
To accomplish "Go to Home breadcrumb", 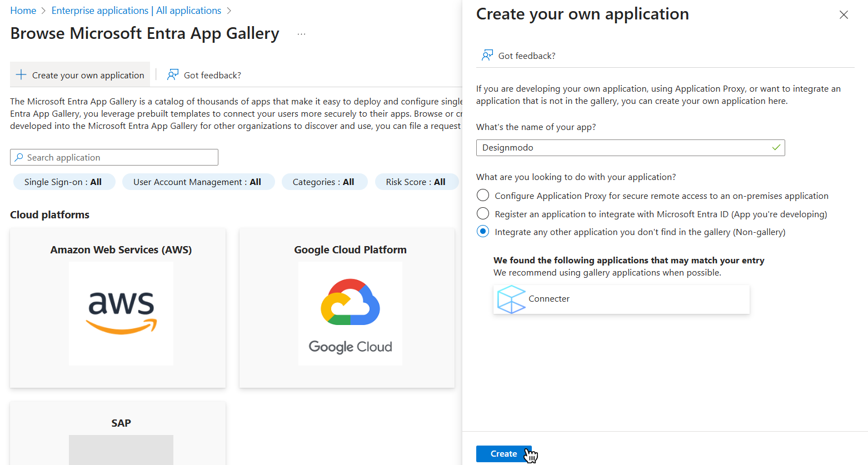I will (x=23, y=11).
